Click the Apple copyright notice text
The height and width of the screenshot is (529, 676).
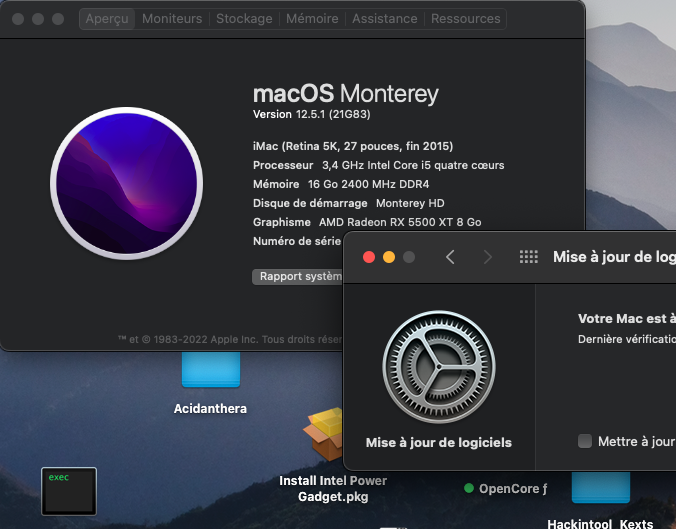(230, 340)
